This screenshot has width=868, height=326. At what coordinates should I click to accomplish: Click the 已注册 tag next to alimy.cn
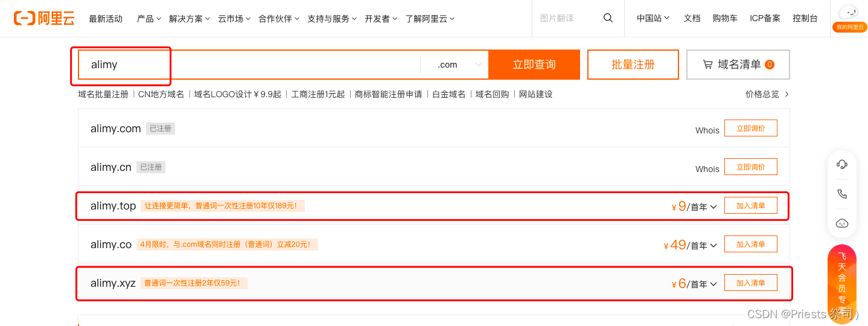151,167
